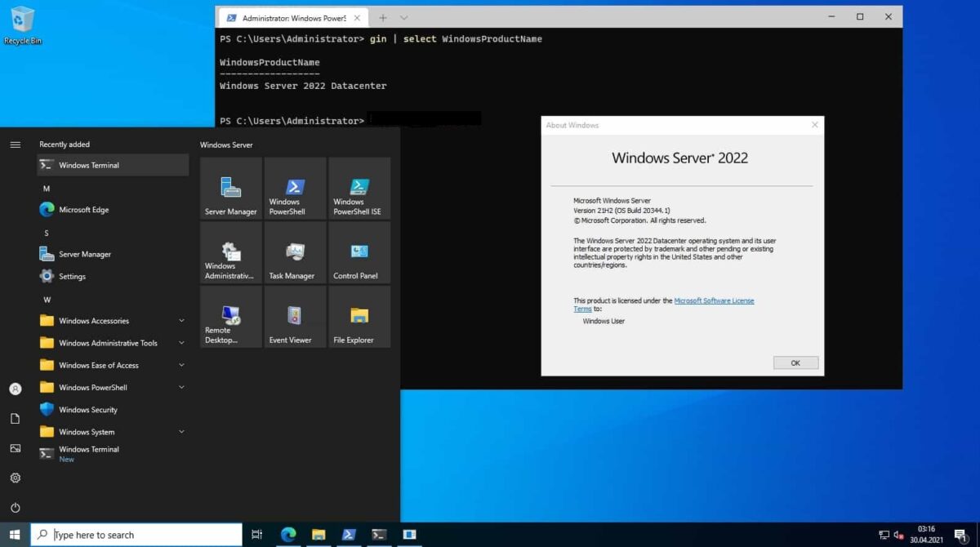The image size is (980, 547).
Task: Launch Event Viewer from the tiles
Action: click(x=294, y=317)
